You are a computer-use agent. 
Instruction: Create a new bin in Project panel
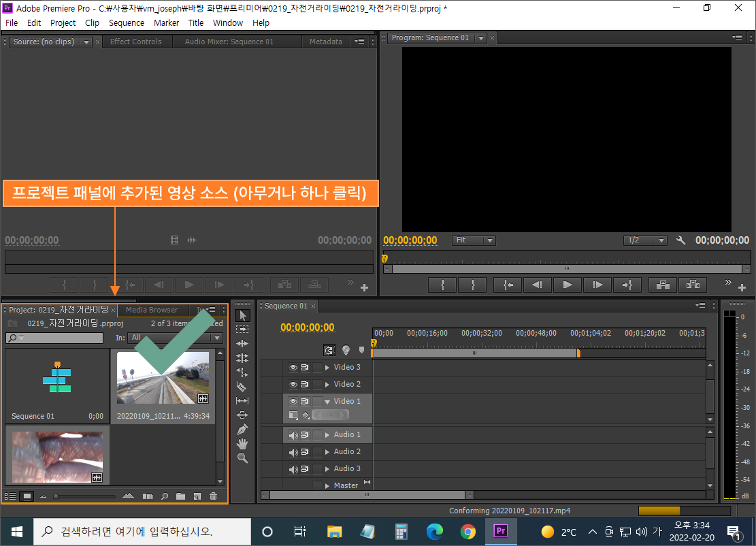click(x=181, y=496)
